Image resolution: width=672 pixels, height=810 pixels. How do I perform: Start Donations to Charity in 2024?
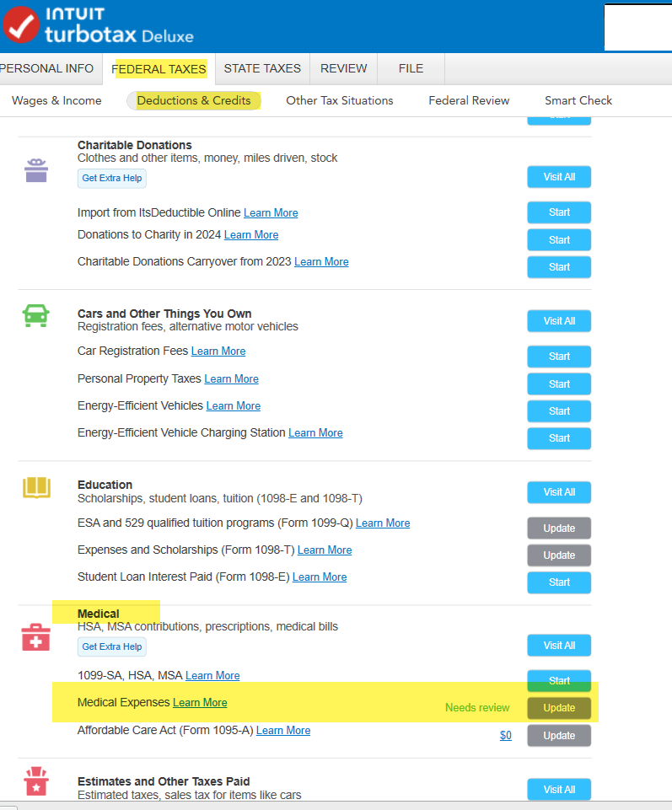pyautogui.click(x=559, y=240)
